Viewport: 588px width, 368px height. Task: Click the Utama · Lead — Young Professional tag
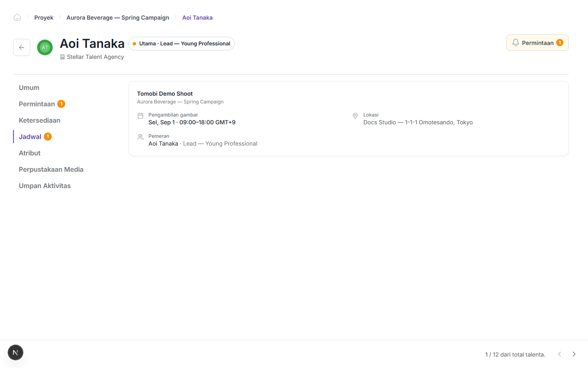click(x=181, y=44)
